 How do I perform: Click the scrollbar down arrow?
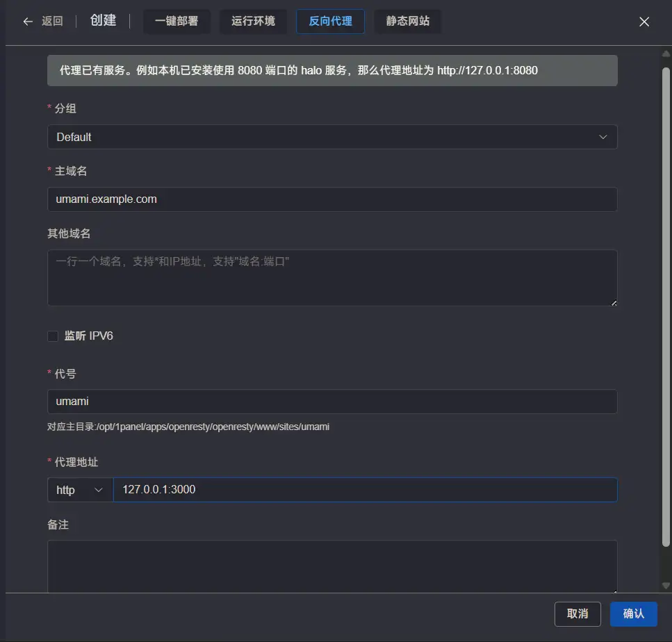point(666,585)
